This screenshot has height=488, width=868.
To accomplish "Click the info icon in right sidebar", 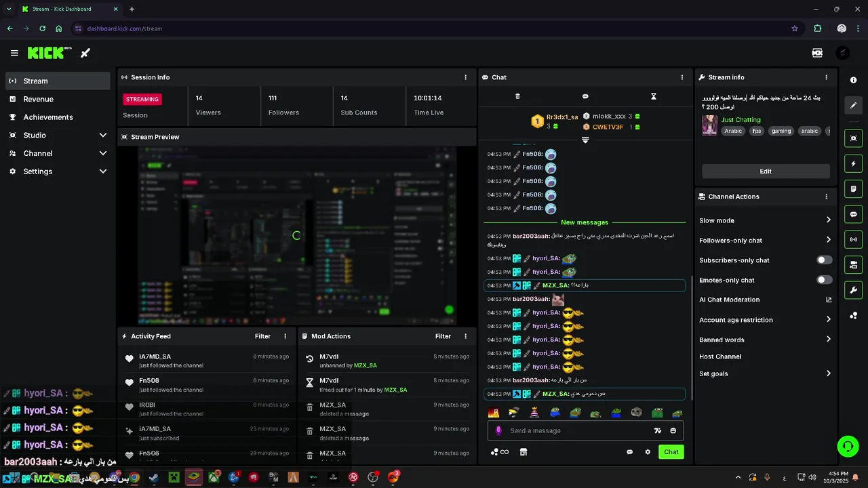I will coord(853,80).
